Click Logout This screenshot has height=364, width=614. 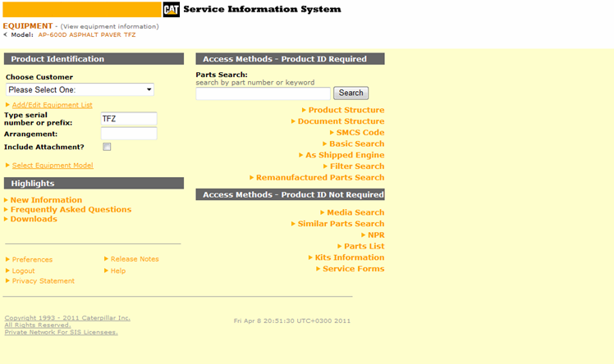tap(23, 271)
